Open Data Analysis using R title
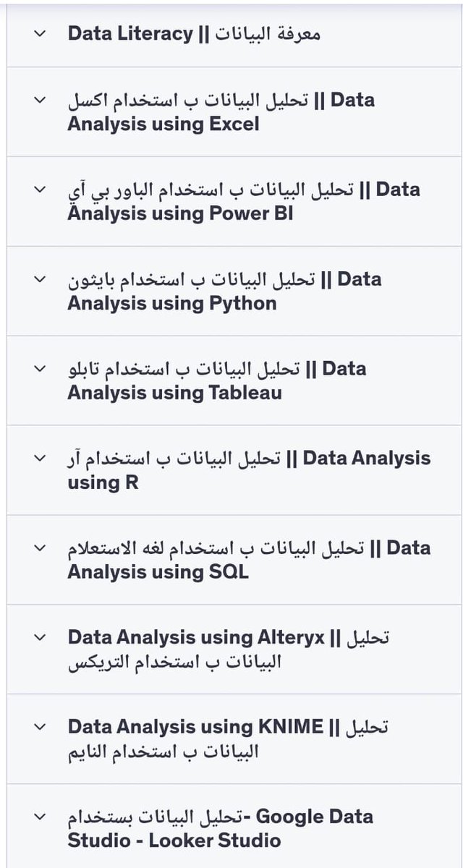The height and width of the screenshot is (868, 463). click(249, 470)
